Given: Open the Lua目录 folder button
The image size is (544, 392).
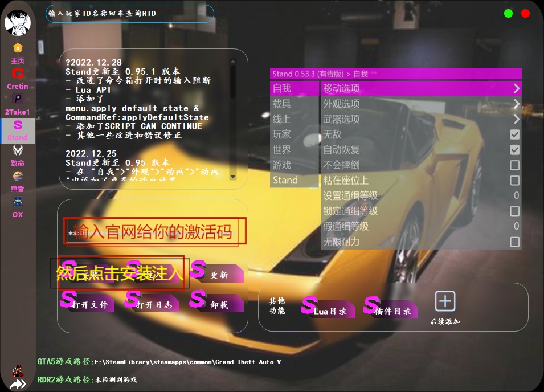Looking at the screenshot, I should tap(328, 307).
